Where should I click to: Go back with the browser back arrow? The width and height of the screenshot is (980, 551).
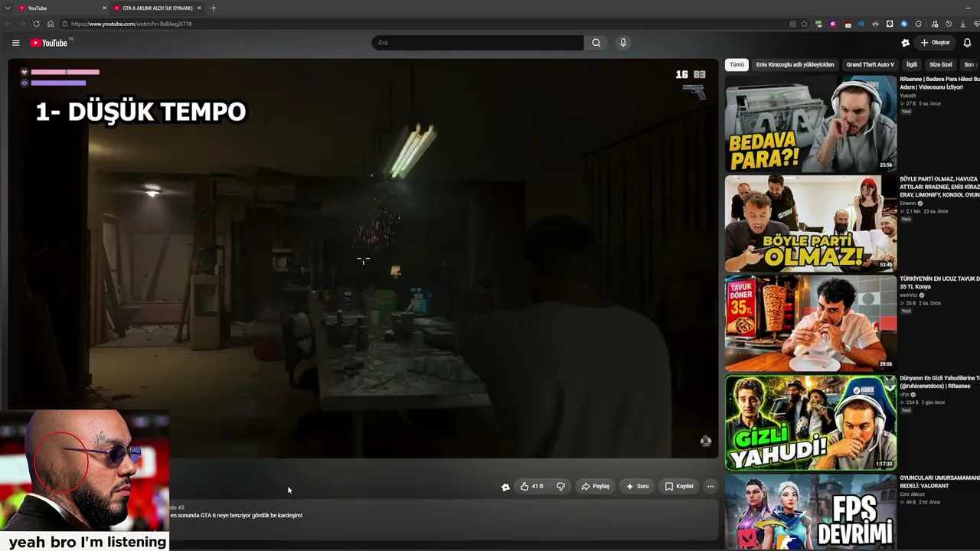tap(8, 24)
